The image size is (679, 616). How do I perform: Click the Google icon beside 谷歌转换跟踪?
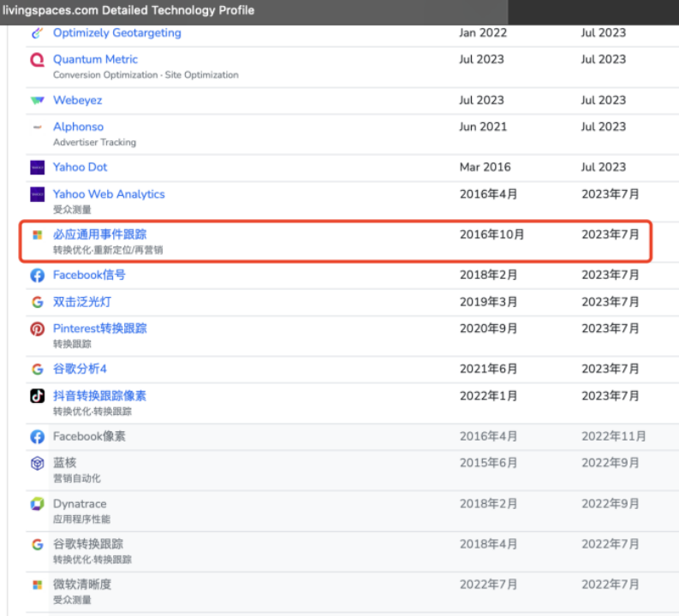(37, 544)
